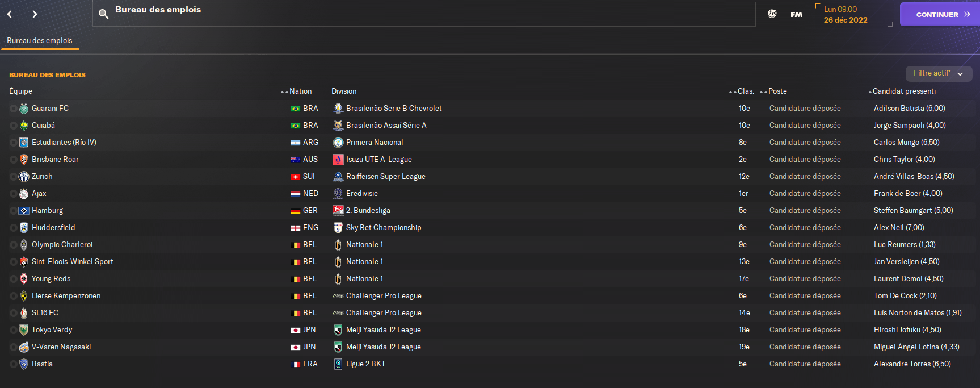Select the Guarani FC row circle
The width and height of the screenshot is (980, 388).
[x=13, y=109]
